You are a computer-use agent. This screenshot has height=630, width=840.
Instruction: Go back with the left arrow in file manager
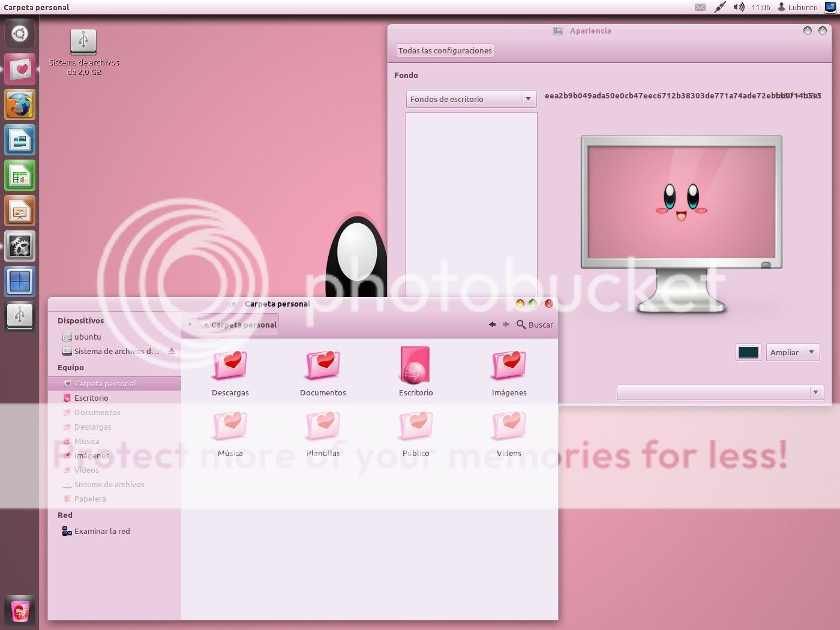[x=492, y=325]
